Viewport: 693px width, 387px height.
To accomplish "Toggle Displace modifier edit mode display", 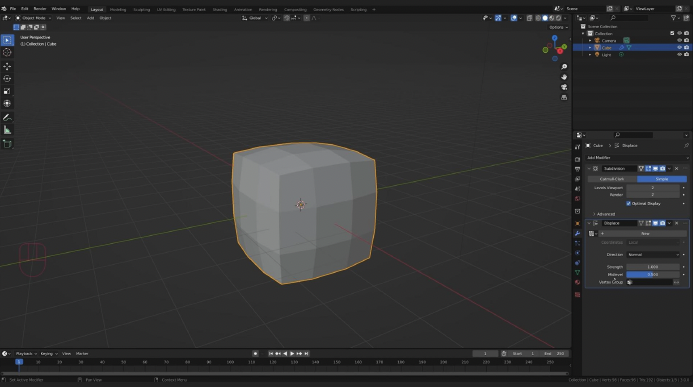I will pyautogui.click(x=648, y=224).
